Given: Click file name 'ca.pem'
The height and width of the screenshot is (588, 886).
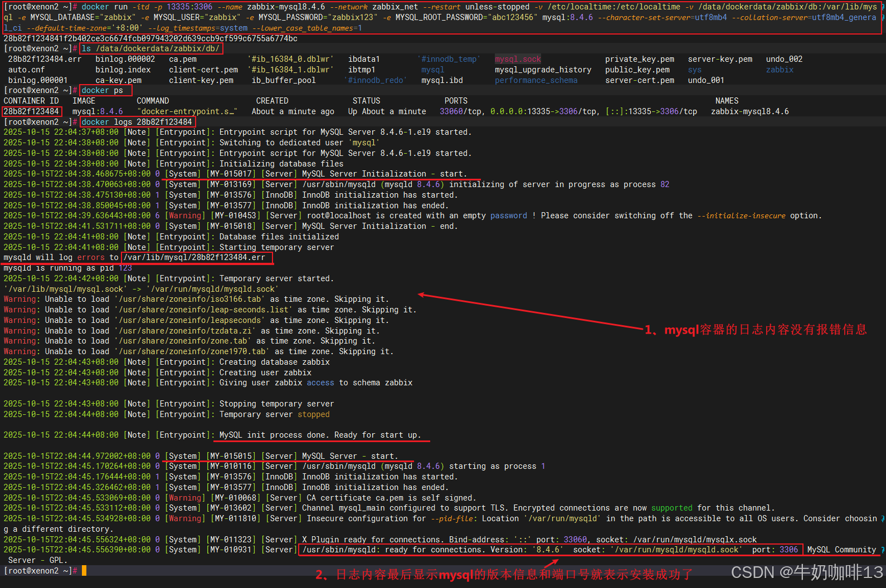Looking at the screenshot, I should tap(183, 59).
